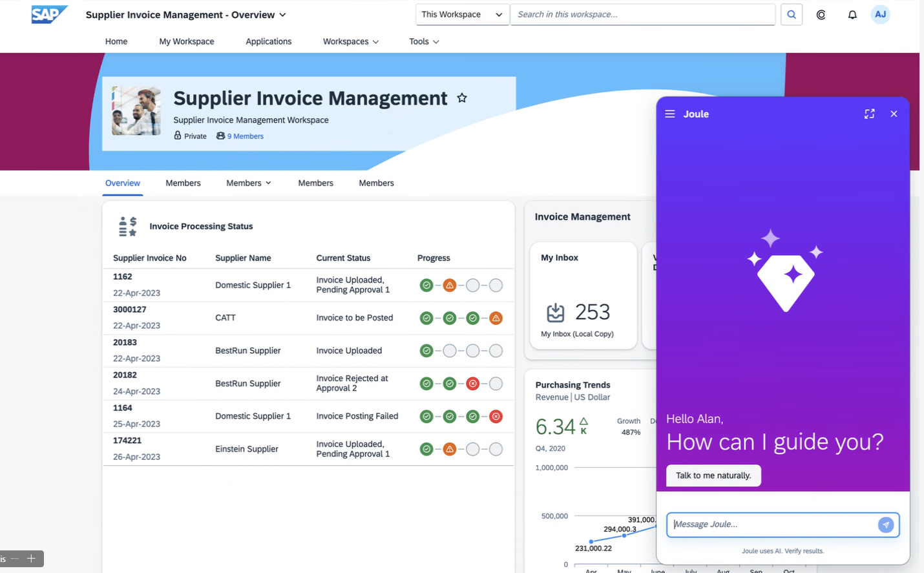This screenshot has width=924, height=573.
Task: Click the Private lock icon
Action: coord(178,136)
